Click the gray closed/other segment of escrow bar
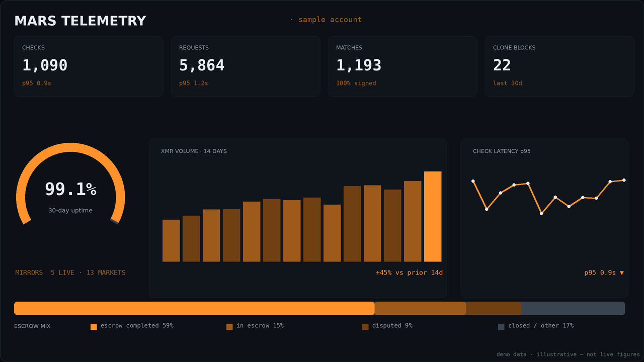Screen dimensions: 644x362 [x=573, y=308]
